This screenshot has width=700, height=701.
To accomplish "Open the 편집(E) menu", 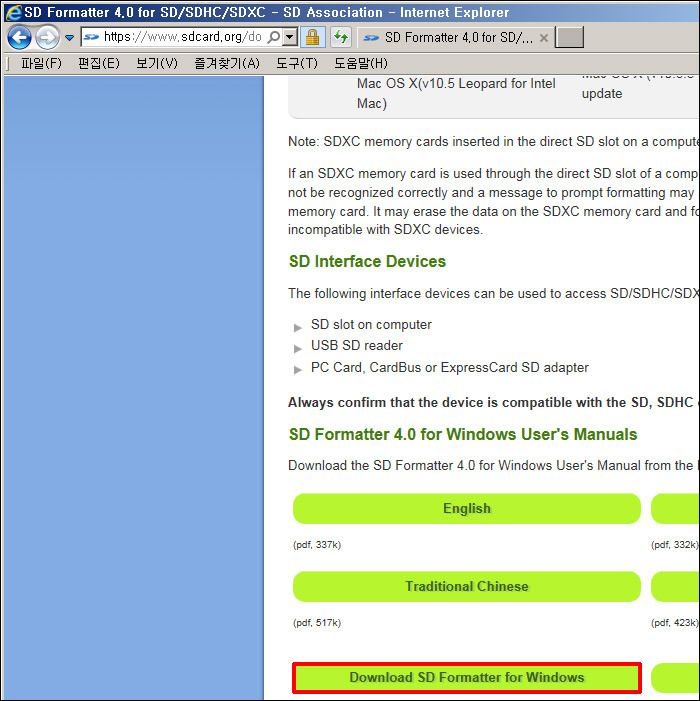I will click(x=99, y=63).
